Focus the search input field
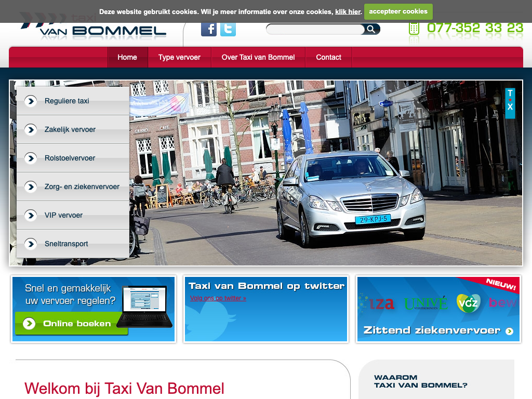Image resolution: width=532 pixels, height=399 pixels. (x=315, y=29)
